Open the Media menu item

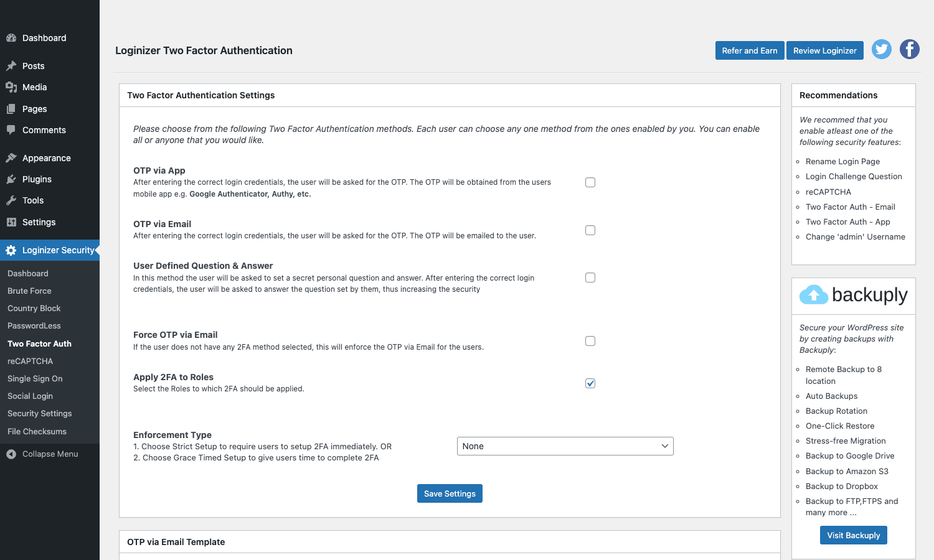point(35,87)
